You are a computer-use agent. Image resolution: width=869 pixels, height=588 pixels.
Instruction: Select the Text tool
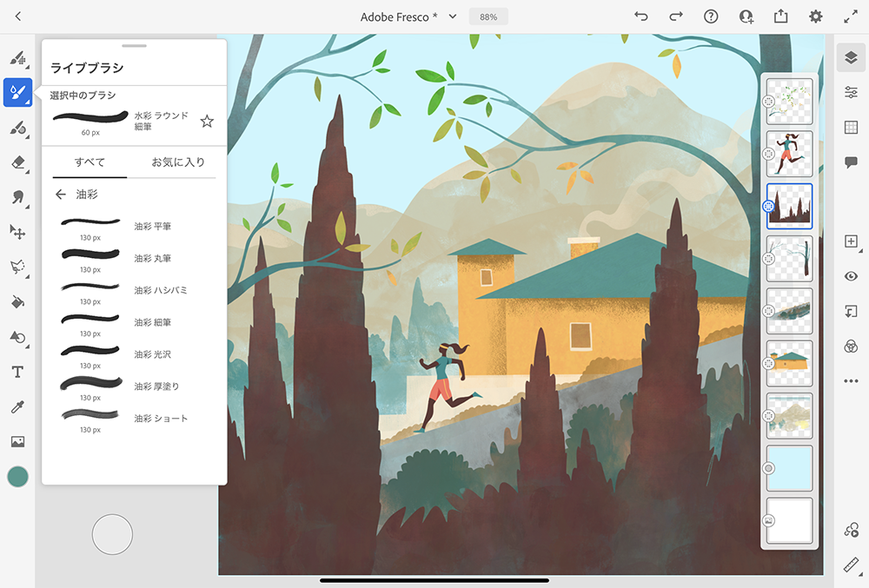point(17,372)
